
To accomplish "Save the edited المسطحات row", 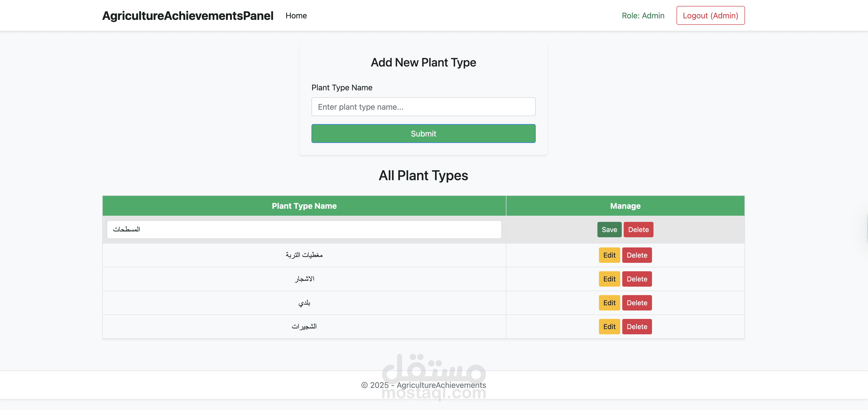I will point(609,230).
